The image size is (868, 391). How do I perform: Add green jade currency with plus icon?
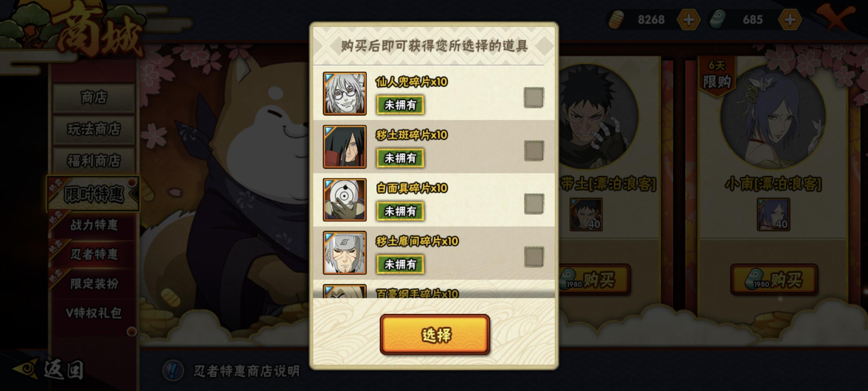point(790,20)
